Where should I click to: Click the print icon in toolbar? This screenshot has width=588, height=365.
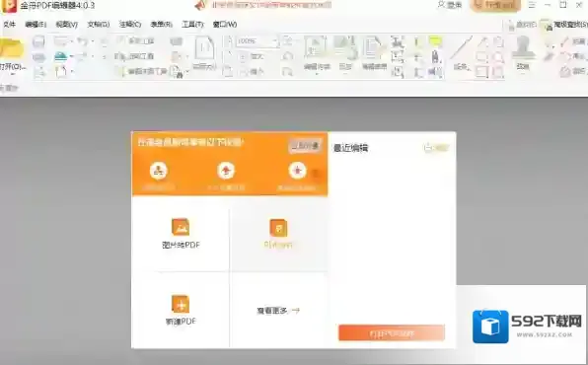(x=39, y=57)
